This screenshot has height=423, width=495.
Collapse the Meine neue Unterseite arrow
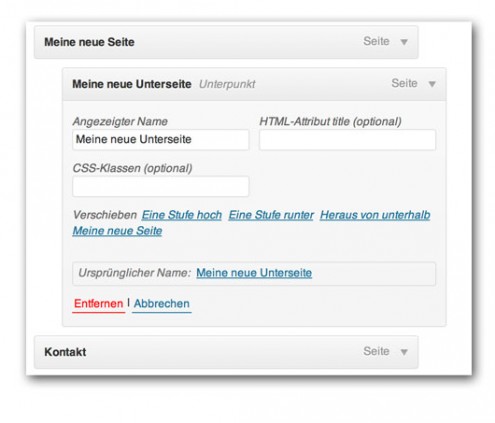[x=432, y=84]
